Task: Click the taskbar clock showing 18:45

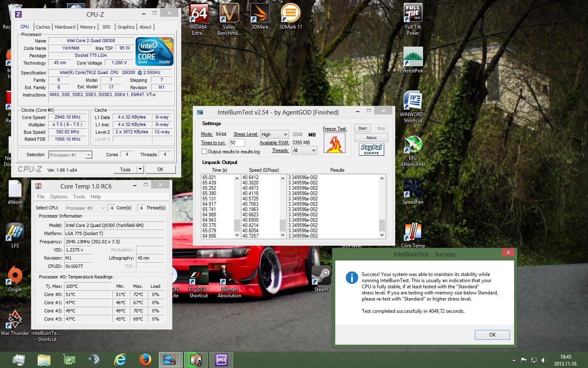Action: 566,360
